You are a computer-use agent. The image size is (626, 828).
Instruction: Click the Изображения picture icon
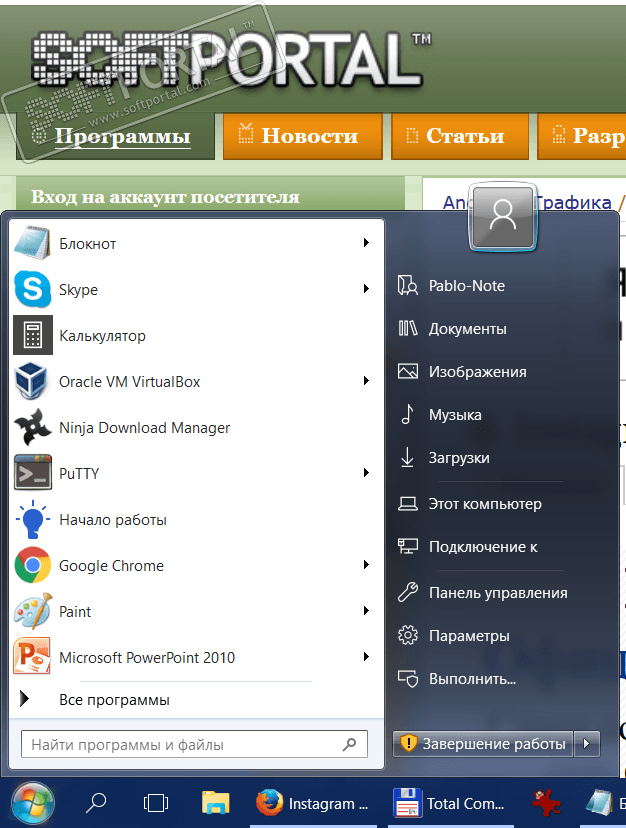[x=407, y=371]
